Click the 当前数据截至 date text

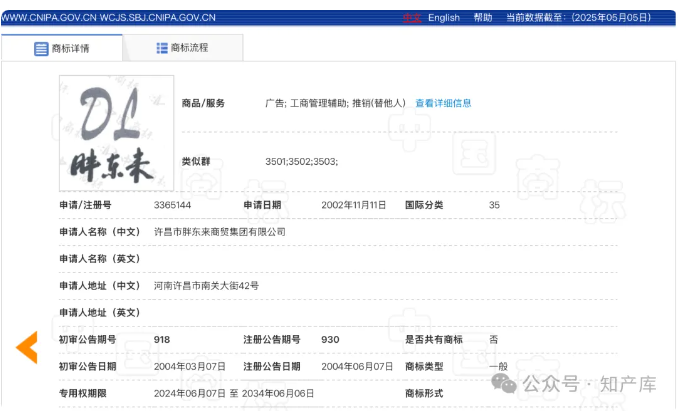coord(592,18)
